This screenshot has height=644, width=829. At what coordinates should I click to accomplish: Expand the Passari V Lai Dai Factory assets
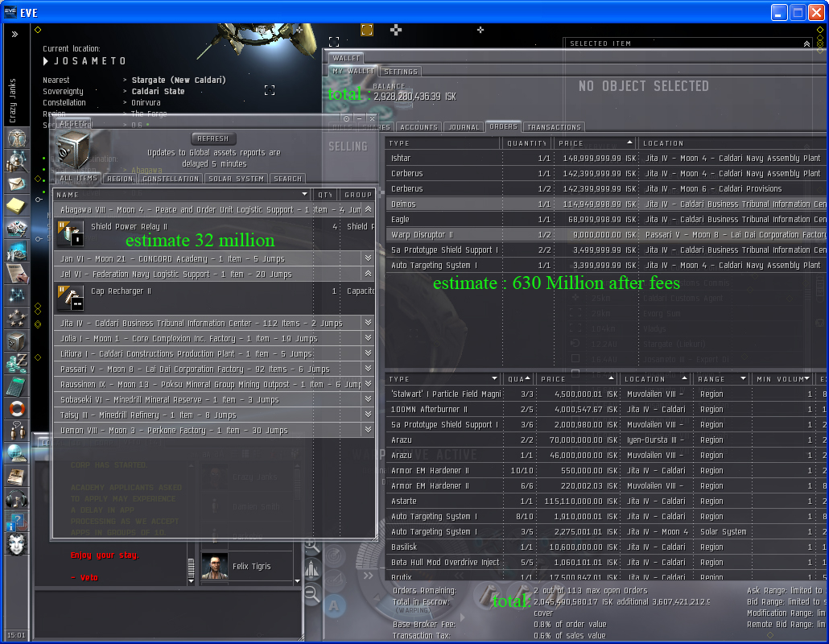(x=368, y=369)
